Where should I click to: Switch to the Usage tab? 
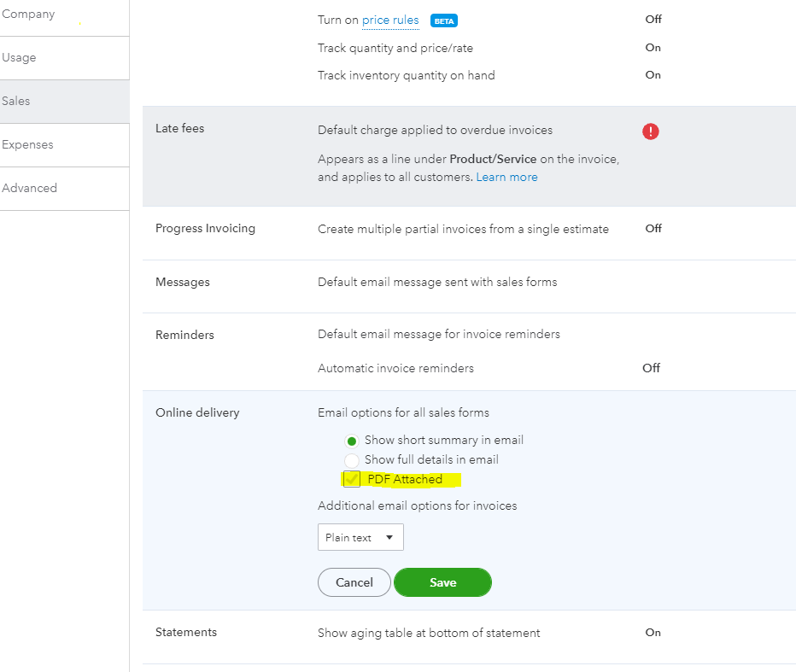[19, 58]
